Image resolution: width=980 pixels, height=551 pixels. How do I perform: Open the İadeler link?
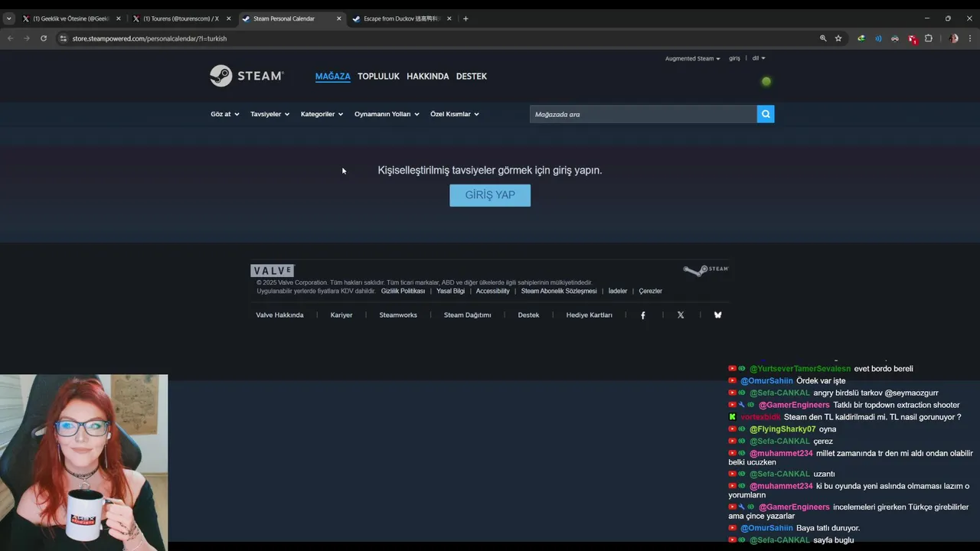tap(618, 291)
